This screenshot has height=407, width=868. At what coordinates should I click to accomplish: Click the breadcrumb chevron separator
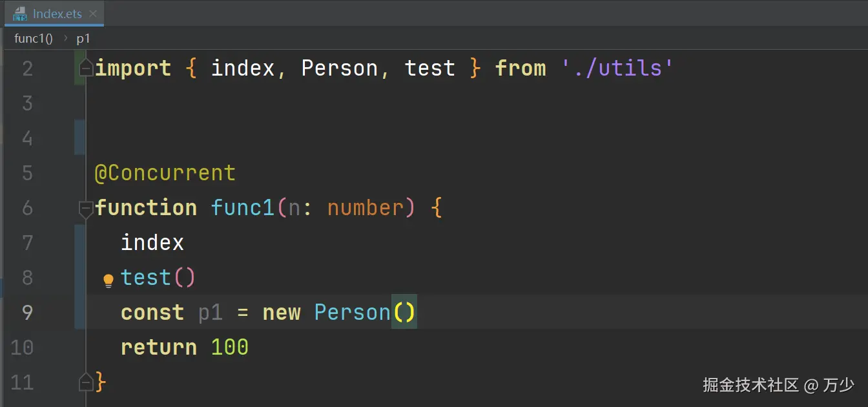coord(65,38)
